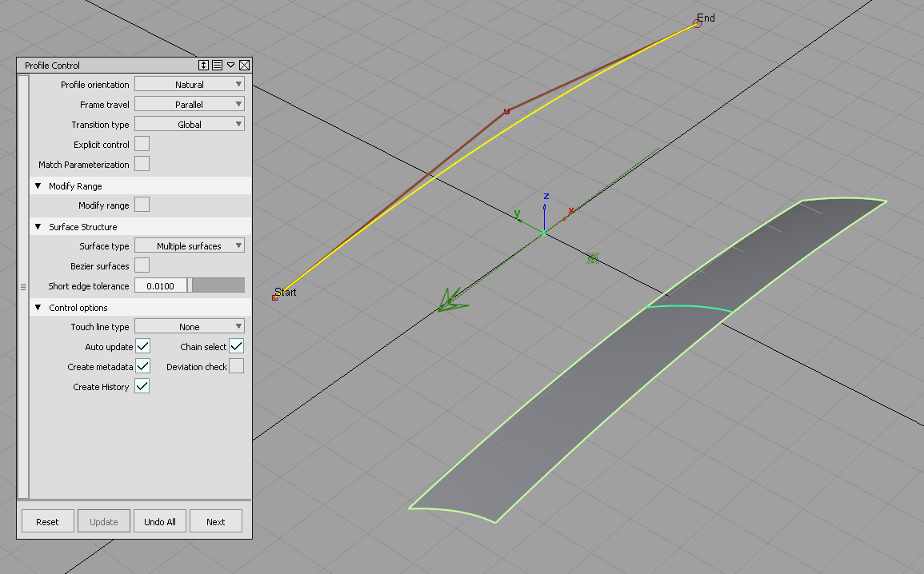Open the Profile orientation dropdown showing Natural
924x574 pixels.
click(x=189, y=83)
